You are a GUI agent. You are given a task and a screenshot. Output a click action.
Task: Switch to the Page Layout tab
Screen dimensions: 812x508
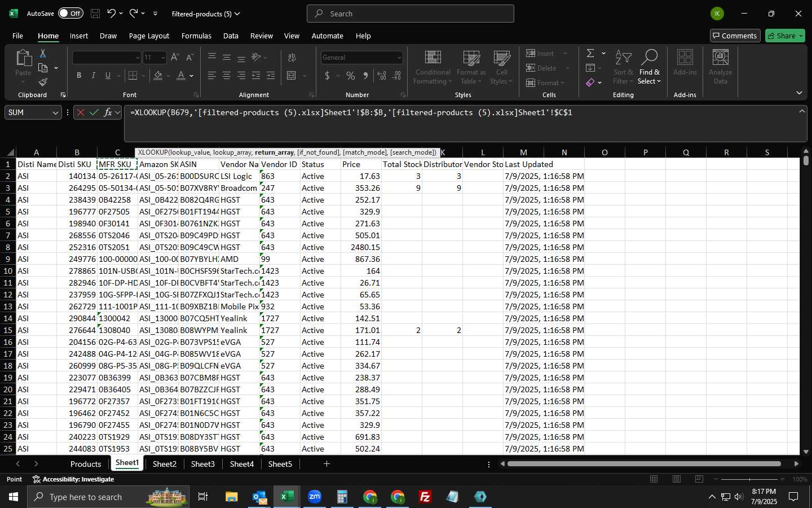[149, 36]
